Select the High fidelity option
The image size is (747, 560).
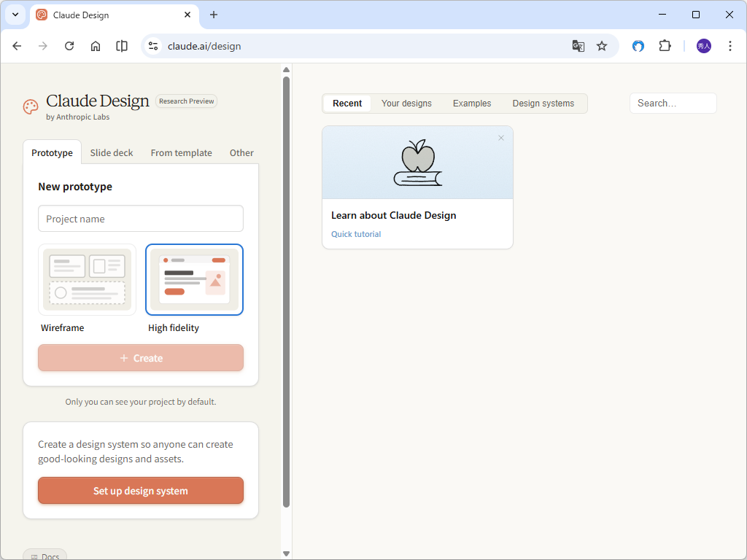[x=194, y=279]
